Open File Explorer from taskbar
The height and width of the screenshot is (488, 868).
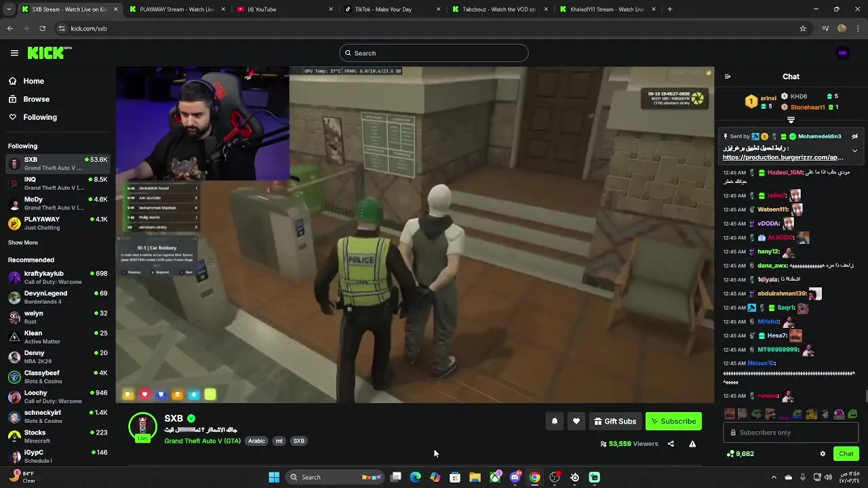coord(475,477)
